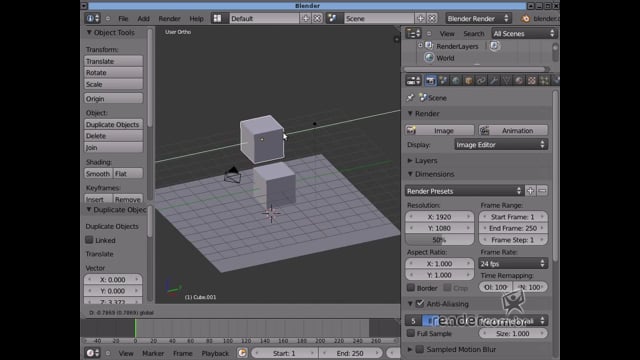Screen dimensions: 640x360
Task: Click the Image render button
Action: click(440, 131)
